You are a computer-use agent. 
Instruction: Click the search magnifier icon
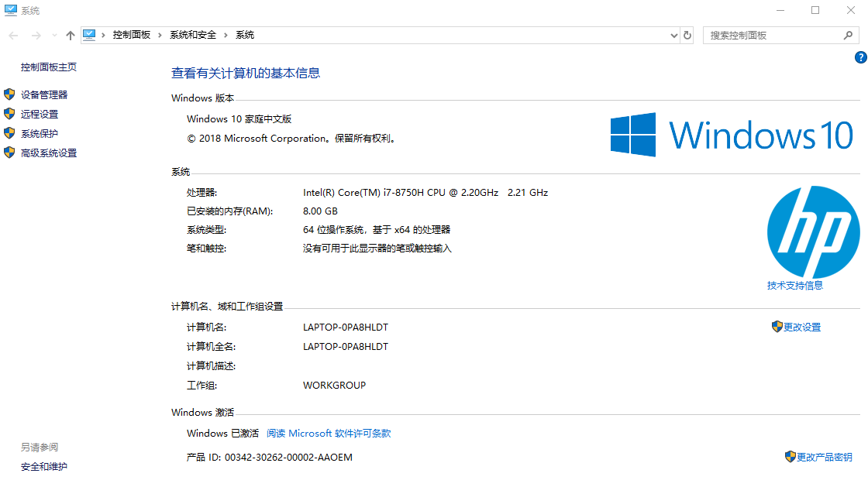pos(848,36)
